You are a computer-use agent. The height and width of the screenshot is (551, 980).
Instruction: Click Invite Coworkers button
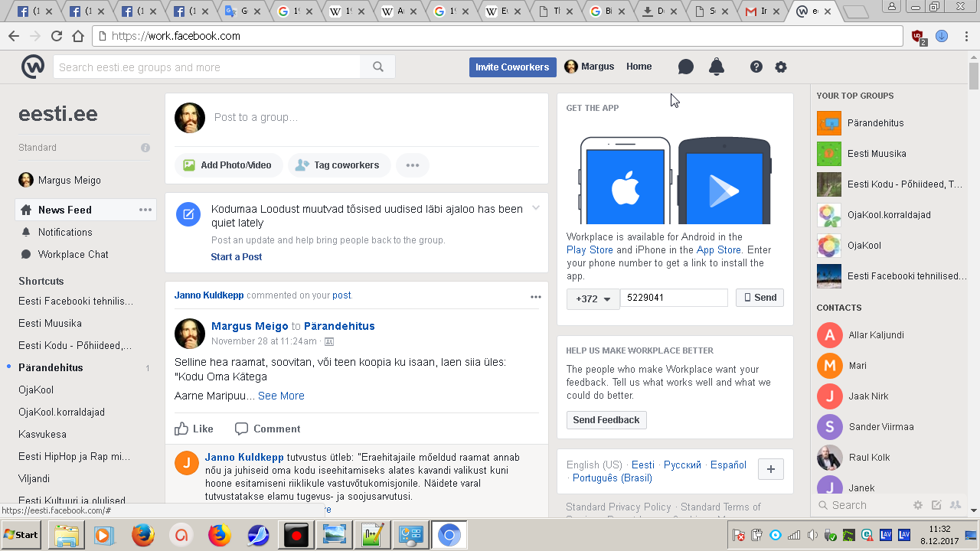click(x=513, y=67)
